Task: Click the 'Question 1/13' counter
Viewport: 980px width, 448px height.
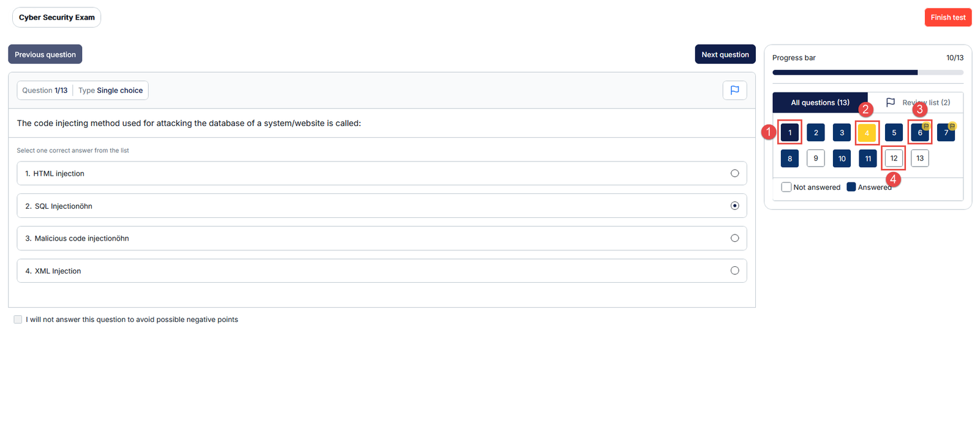Action: click(x=45, y=91)
